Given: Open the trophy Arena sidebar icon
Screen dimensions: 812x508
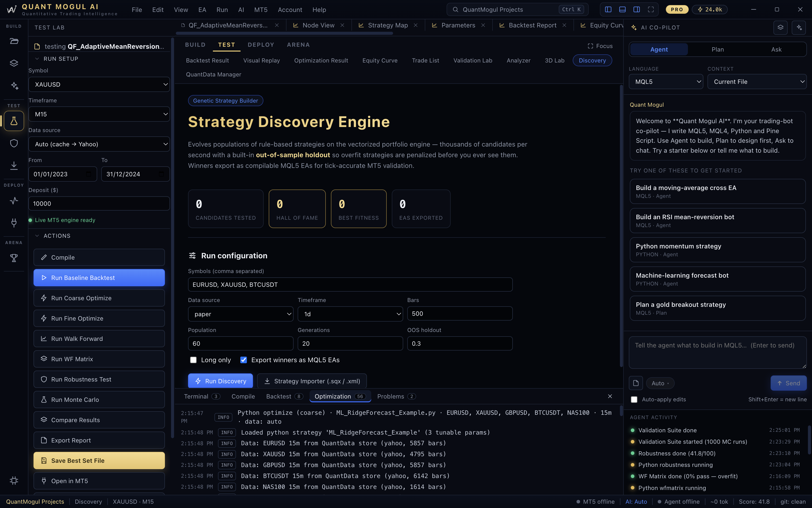Looking at the screenshot, I should coord(14,258).
